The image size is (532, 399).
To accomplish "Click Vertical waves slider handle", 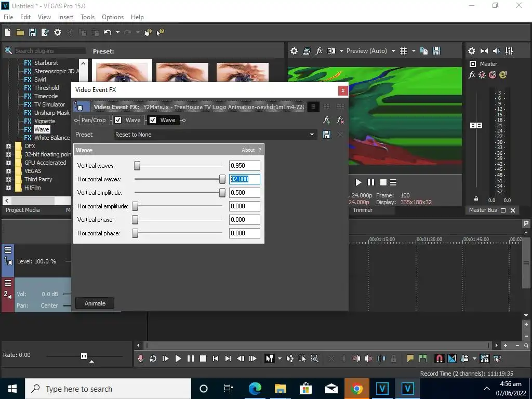I will click(137, 166).
